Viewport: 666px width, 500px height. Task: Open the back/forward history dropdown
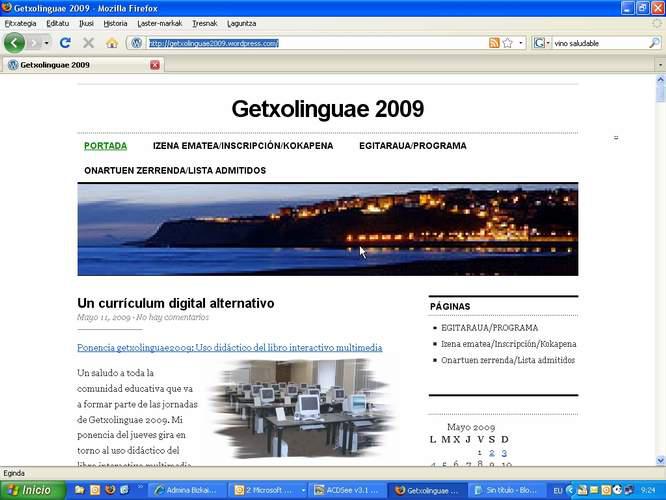pos(46,43)
